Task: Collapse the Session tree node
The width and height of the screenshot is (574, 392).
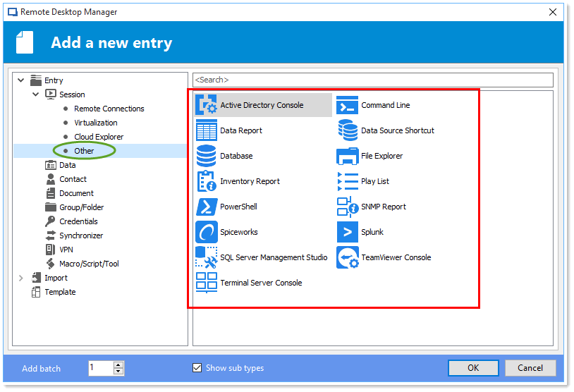Action: tap(36, 94)
